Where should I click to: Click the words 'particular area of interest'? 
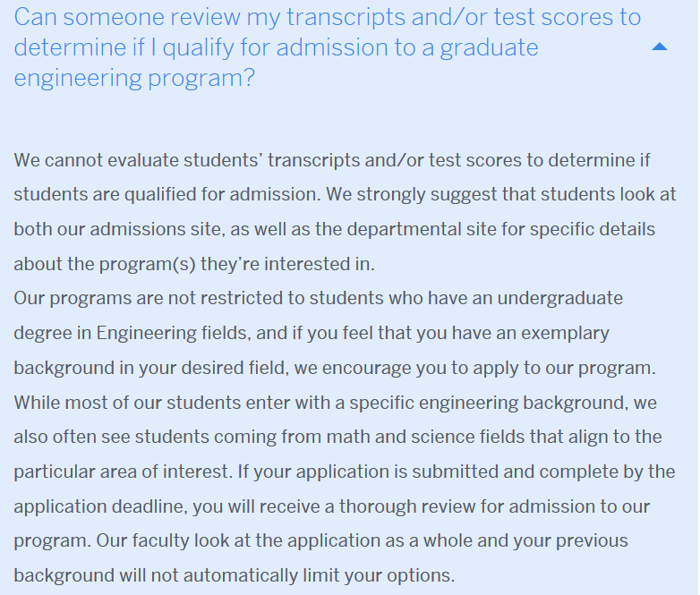pos(124,472)
